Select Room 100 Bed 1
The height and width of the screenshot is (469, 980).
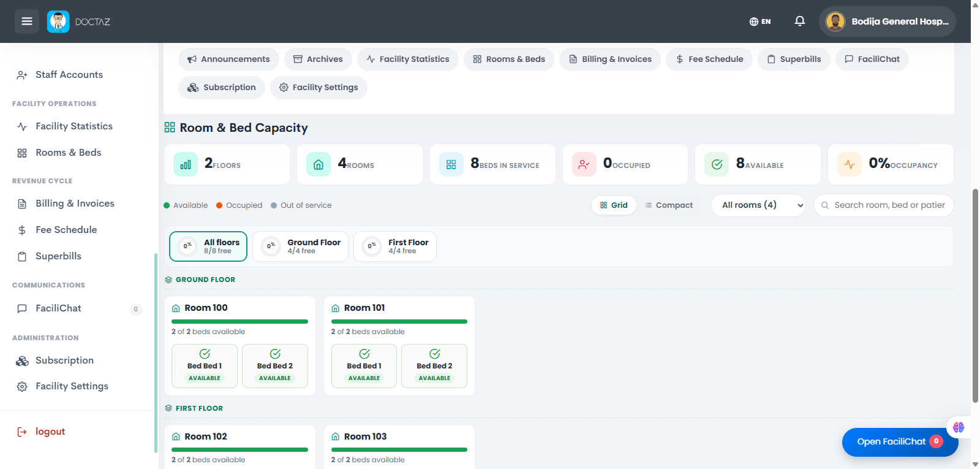(x=205, y=366)
